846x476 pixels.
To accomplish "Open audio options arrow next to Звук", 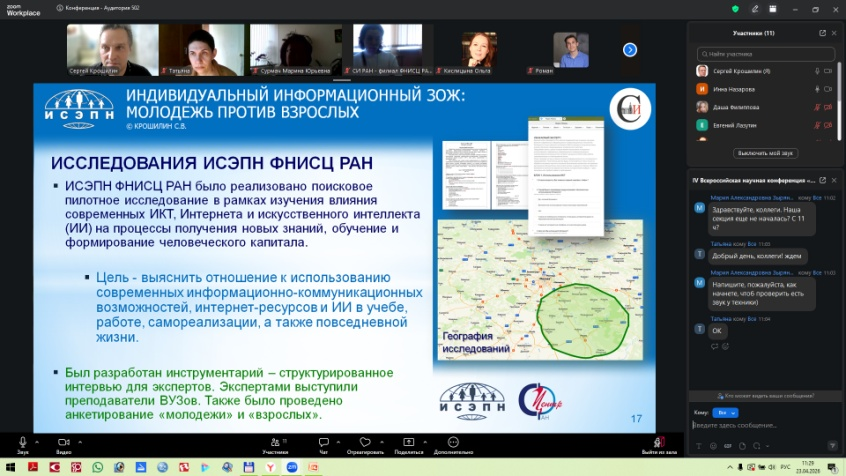I will pyautogui.click(x=37, y=442).
